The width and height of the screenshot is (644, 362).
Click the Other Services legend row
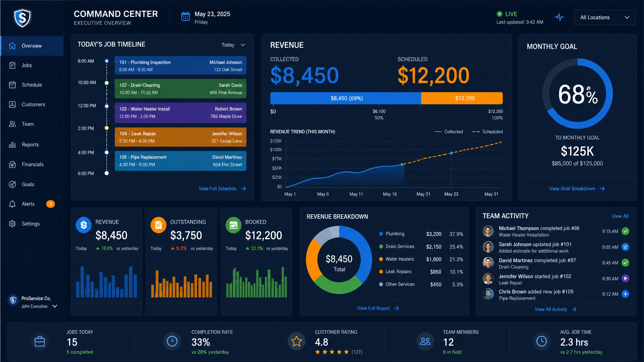(421, 284)
